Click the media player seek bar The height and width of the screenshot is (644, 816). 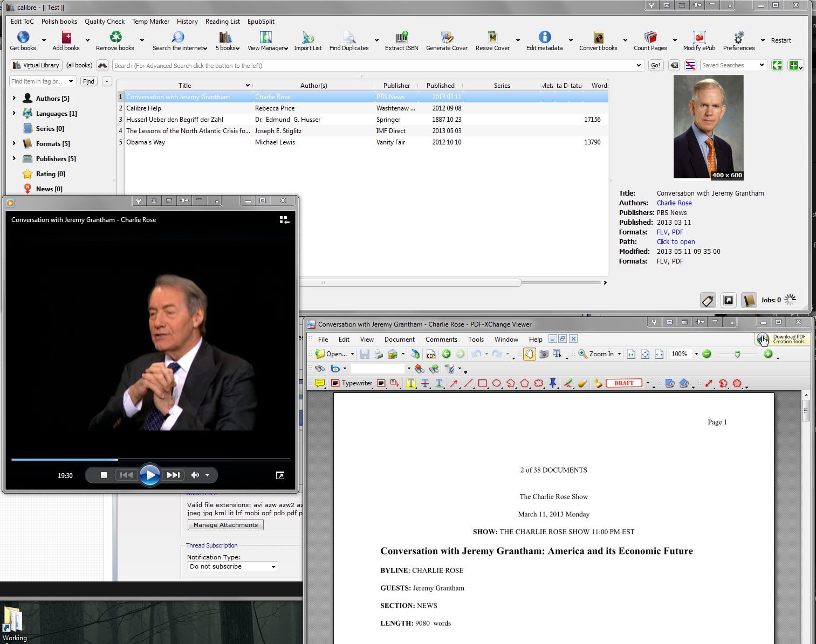(150, 460)
